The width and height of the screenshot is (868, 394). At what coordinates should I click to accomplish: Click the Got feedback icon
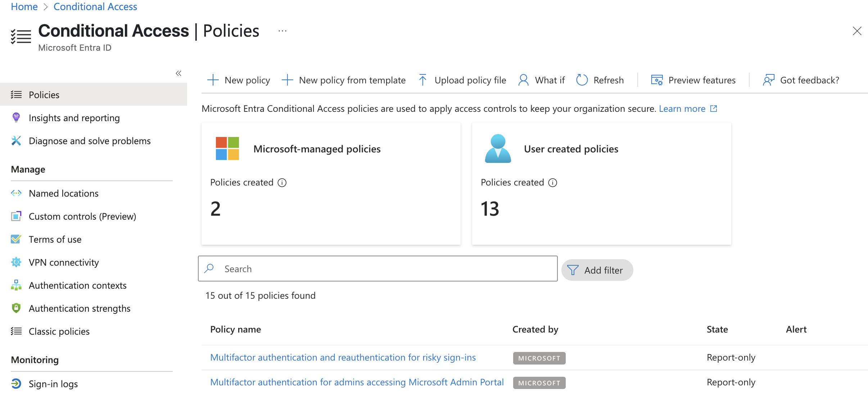769,80
